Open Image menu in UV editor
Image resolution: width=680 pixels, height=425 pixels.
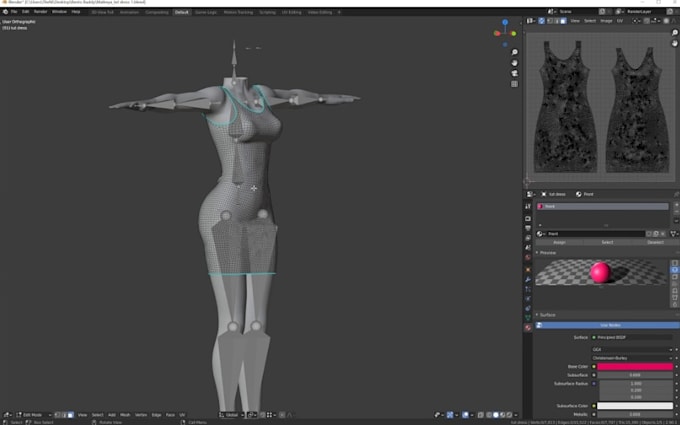(606, 21)
